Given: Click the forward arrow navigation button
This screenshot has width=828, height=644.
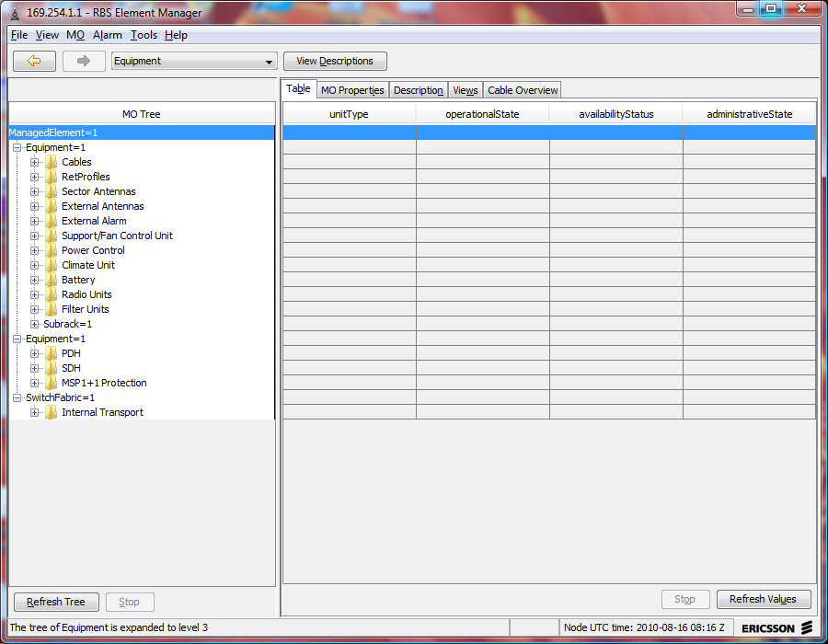Looking at the screenshot, I should [84, 61].
